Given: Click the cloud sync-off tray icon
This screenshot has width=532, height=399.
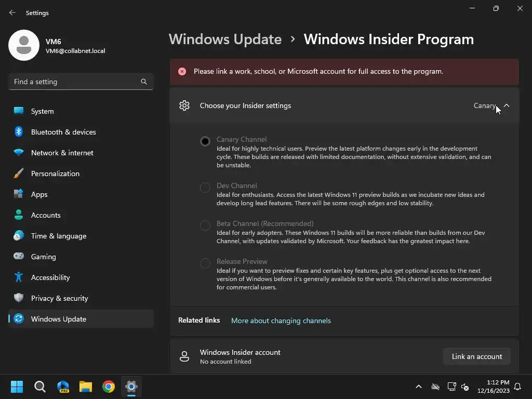Looking at the screenshot, I should tap(435, 387).
